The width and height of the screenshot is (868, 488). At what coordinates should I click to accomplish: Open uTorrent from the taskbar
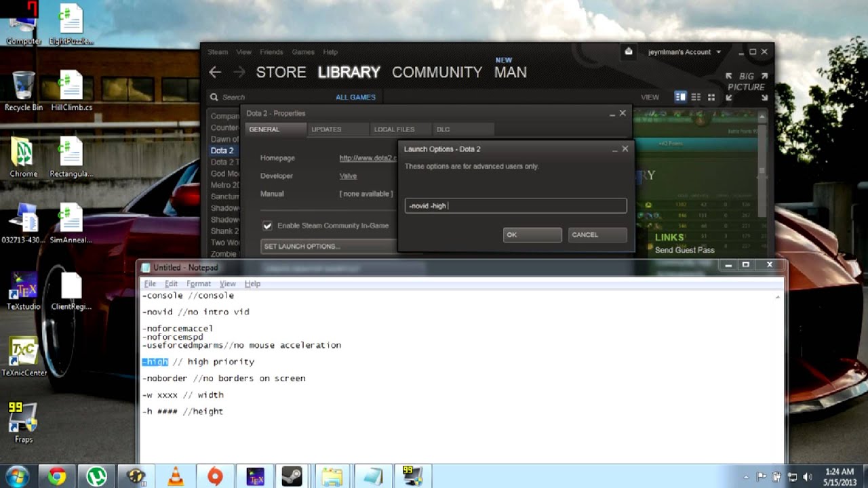[x=96, y=476]
